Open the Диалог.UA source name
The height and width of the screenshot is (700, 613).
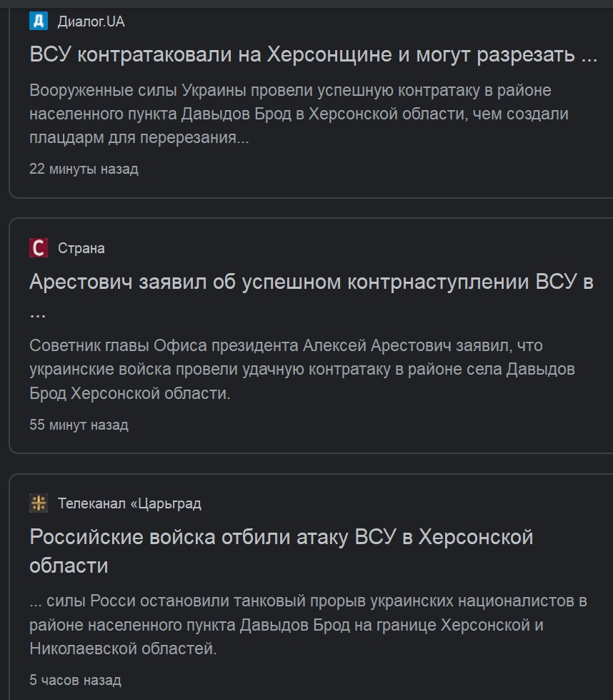(91, 22)
